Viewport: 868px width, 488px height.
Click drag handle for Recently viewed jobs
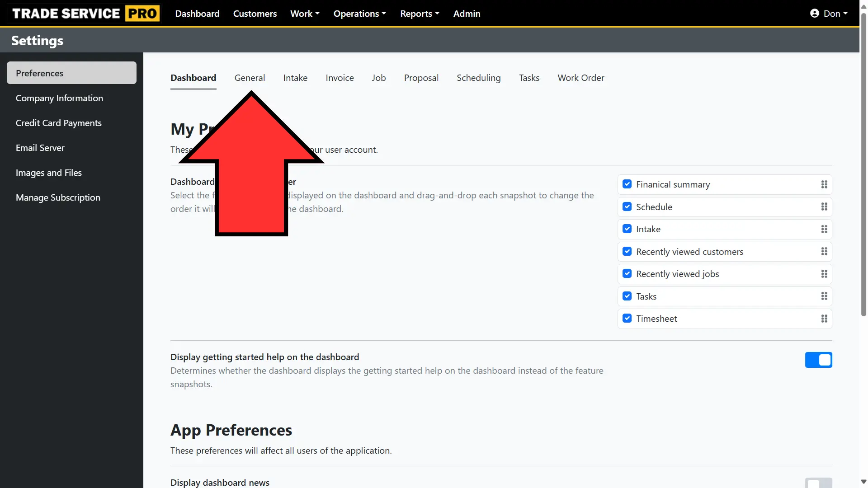point(824,274)
